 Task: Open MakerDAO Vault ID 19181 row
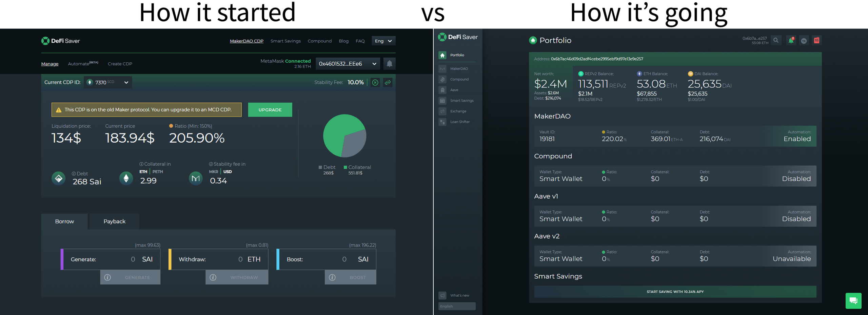pos(675,136)
